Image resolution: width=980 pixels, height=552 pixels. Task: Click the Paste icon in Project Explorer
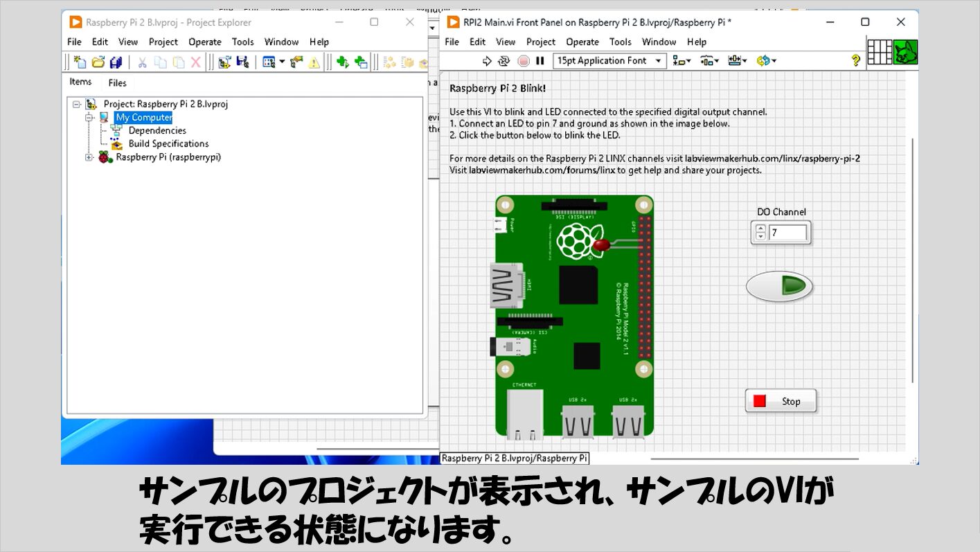[178, 62]
